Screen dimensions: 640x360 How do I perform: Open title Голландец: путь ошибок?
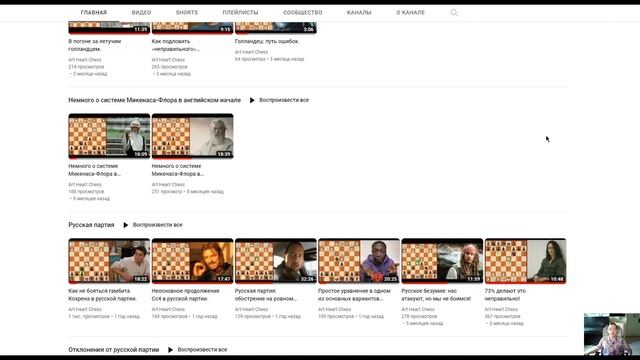[267, 41]
